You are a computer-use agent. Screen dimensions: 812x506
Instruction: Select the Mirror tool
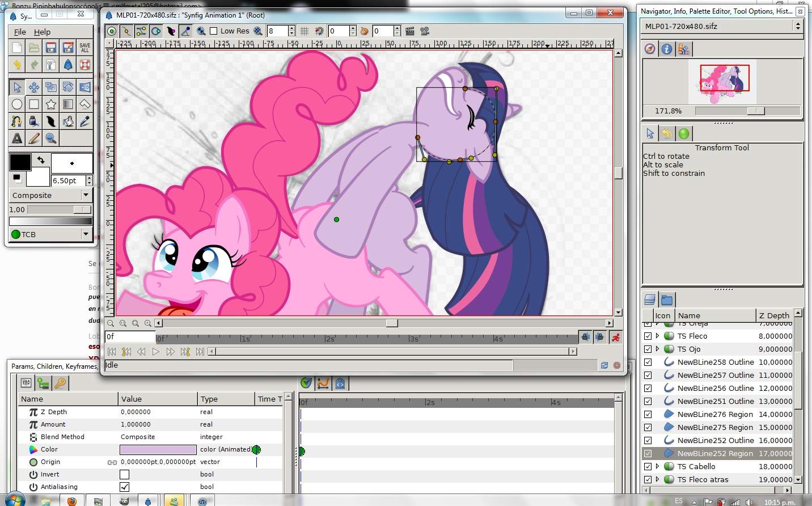point(85,87)
